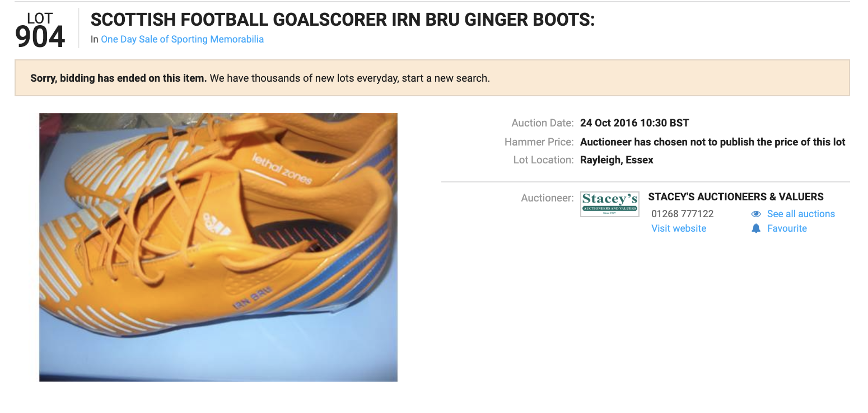Click the Irn Bru Ginger Boots lot title
The height and width of the screenshot is (413, 868).
[343, 20]
